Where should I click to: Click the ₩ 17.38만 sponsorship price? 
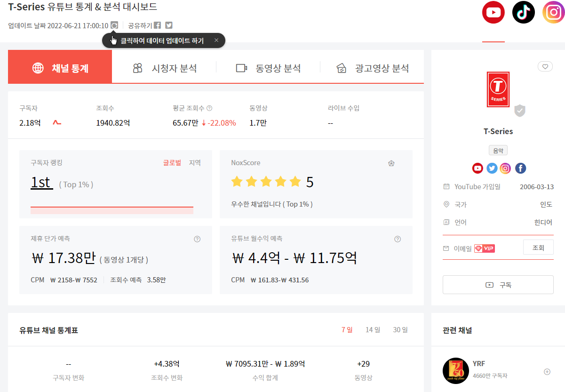point(64,258)
